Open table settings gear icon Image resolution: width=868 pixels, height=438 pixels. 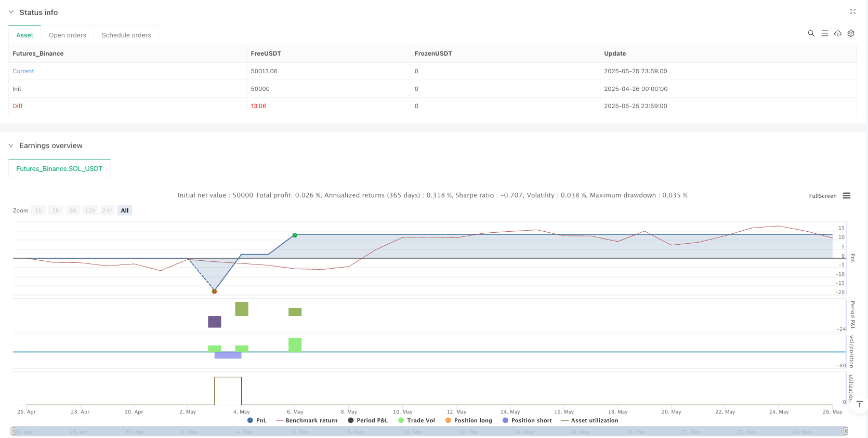(851, 33)
